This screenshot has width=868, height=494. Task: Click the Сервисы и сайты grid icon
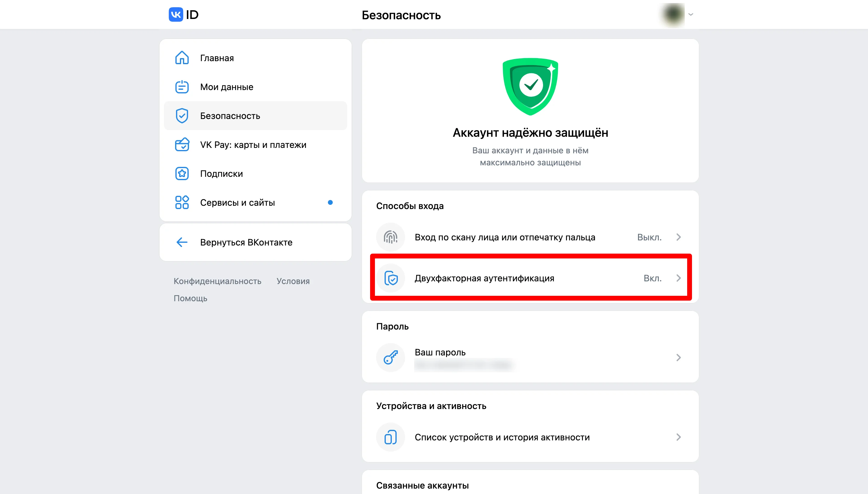182,202
